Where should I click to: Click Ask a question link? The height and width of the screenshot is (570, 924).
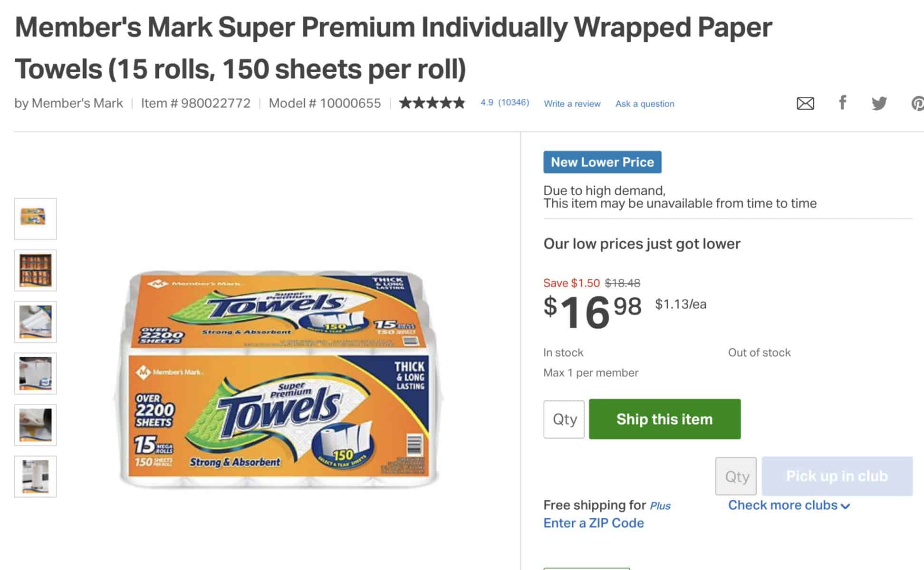645,104
